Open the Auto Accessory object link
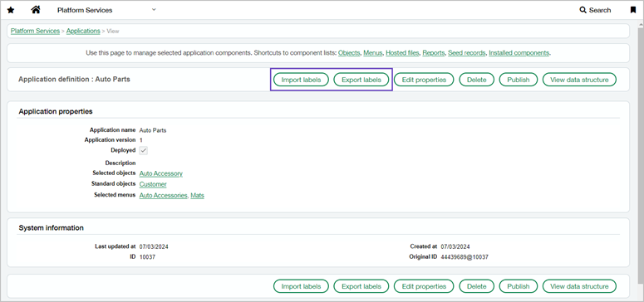Screen dimensions: 644x302 (x=161, y=173)
